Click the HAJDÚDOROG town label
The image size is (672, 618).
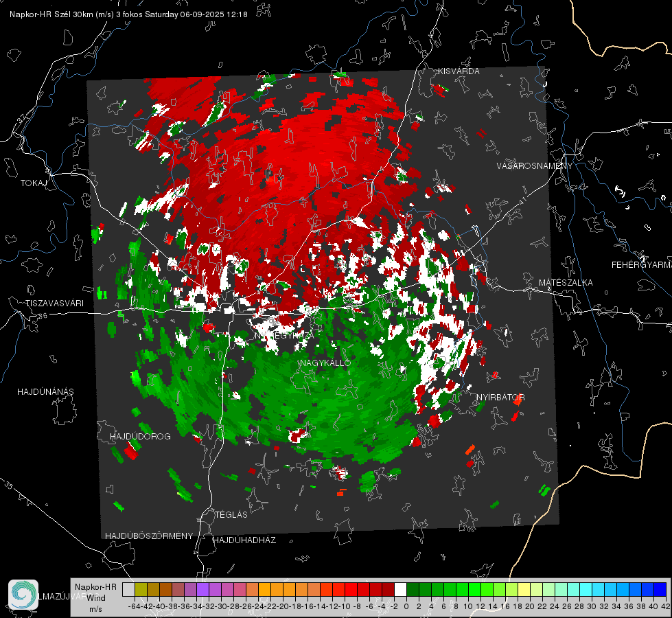click(x=140, y=437)
